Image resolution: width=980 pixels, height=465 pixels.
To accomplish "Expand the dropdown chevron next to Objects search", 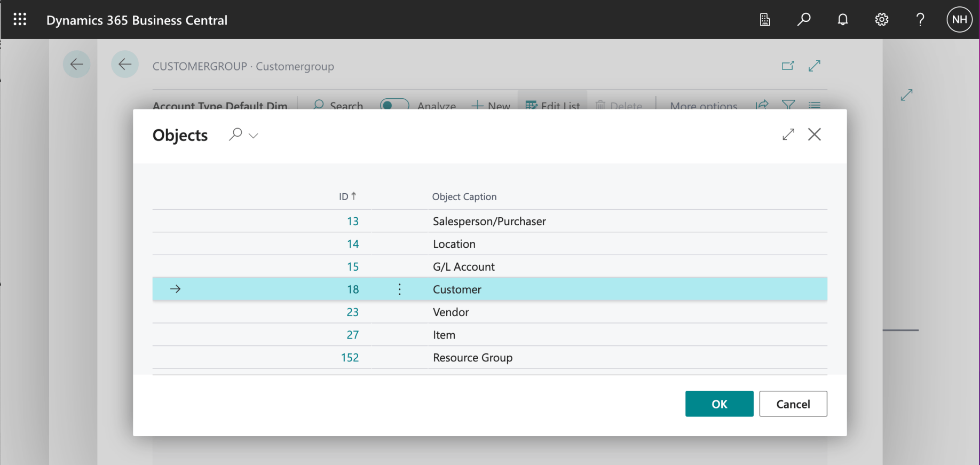I will (254, 136).
